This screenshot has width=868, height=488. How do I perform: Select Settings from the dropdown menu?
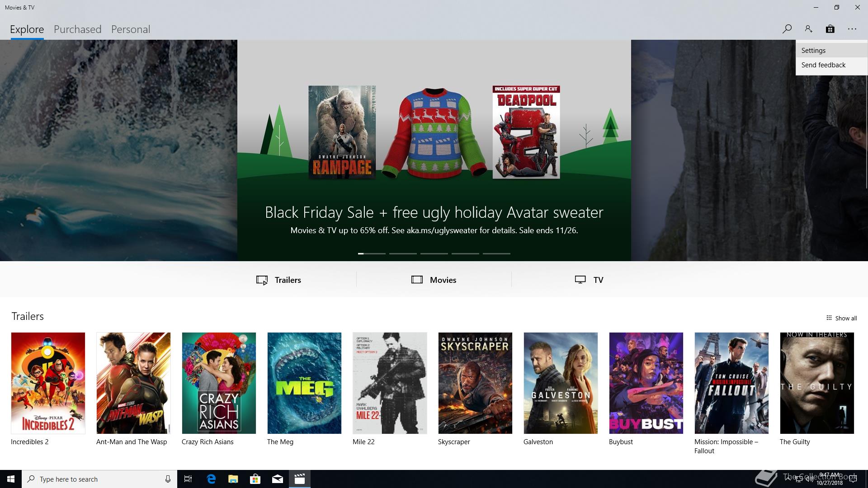(x=832, y=51)
